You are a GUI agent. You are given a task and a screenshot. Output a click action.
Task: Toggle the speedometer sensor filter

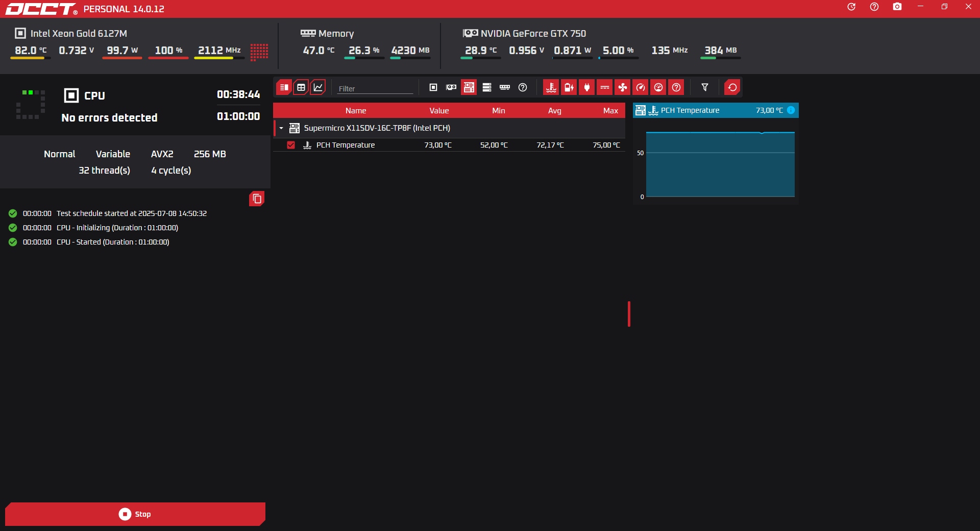tap(641, 87)
